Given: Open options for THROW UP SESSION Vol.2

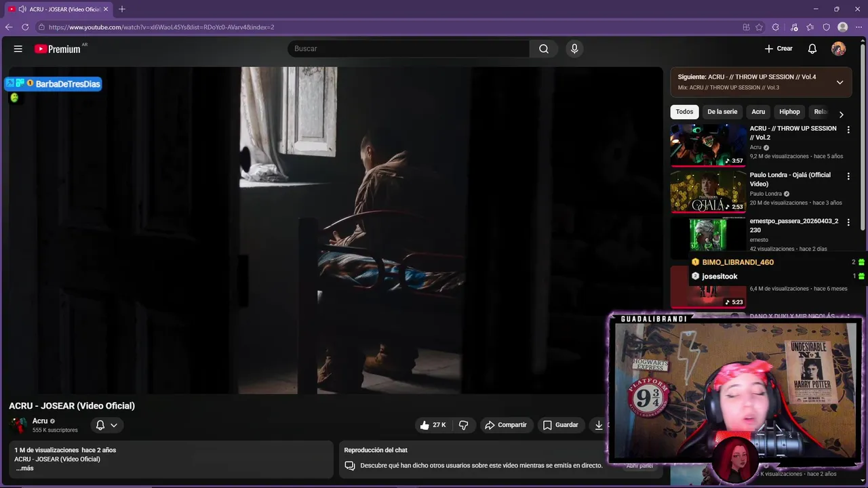Looking at the screenshot, I should coord(848,129).
